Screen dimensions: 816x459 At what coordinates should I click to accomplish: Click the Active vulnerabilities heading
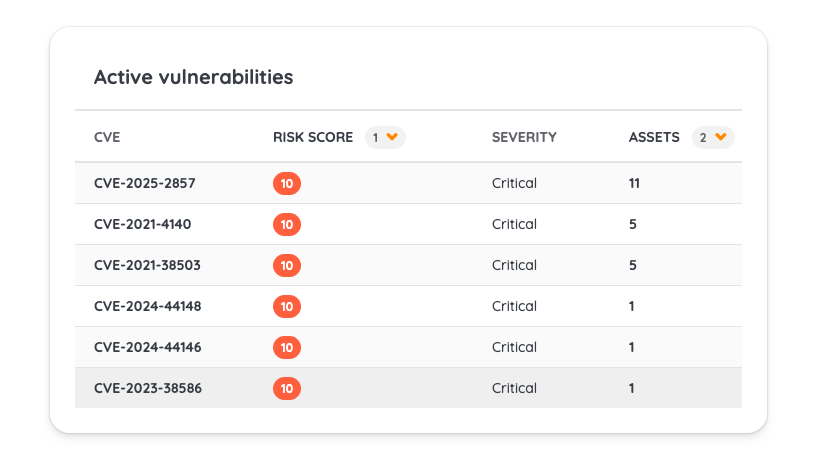pos(193,77)
